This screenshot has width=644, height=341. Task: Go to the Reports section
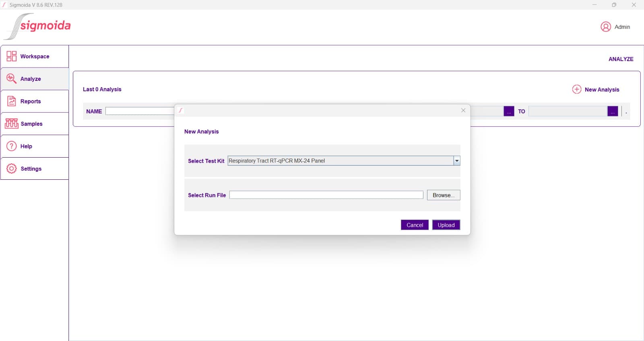[x=35, y=101]
